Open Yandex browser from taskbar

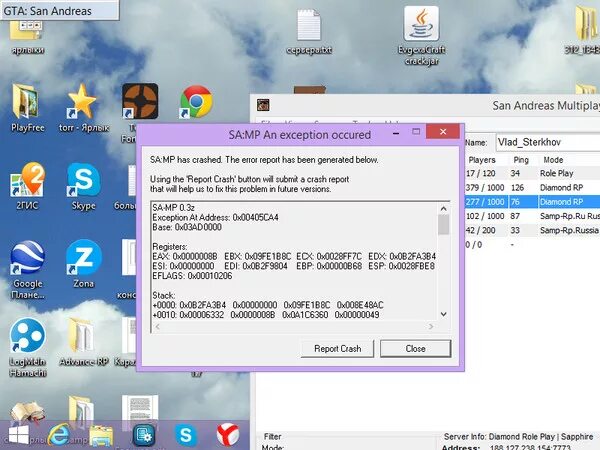click(228, 435)
